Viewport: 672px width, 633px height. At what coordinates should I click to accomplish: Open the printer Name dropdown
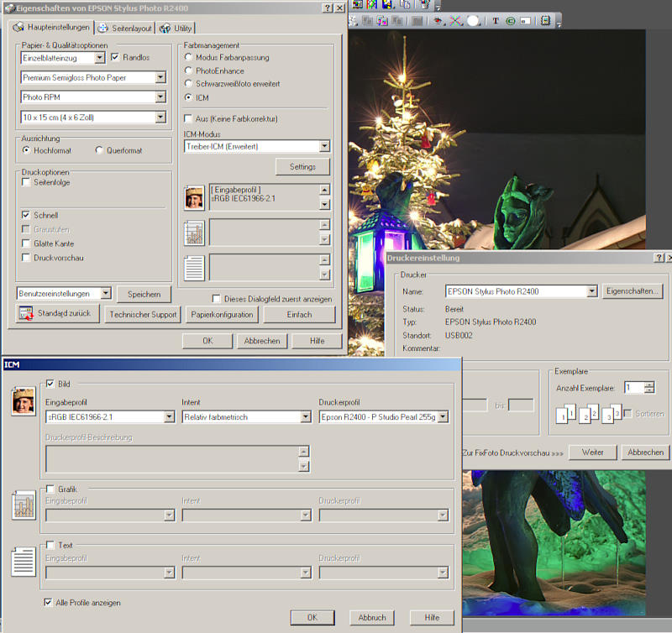point(592,291)
